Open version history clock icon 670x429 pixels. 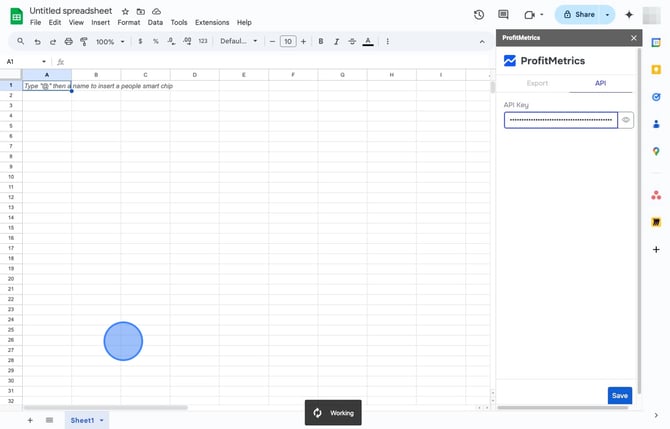coord(479,15)
